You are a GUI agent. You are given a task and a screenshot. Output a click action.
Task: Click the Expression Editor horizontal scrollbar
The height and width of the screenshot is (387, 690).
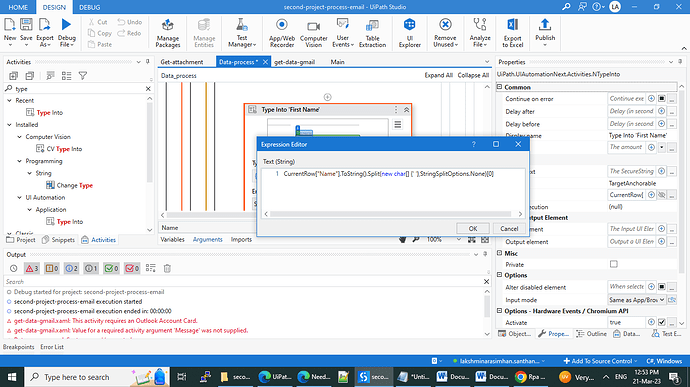pyautogui.click(x=390, y=214)
